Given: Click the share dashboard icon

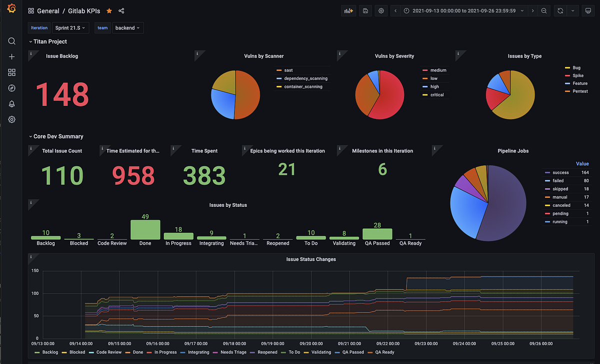Looking at the screenshot, I should (x=120, y=10).
